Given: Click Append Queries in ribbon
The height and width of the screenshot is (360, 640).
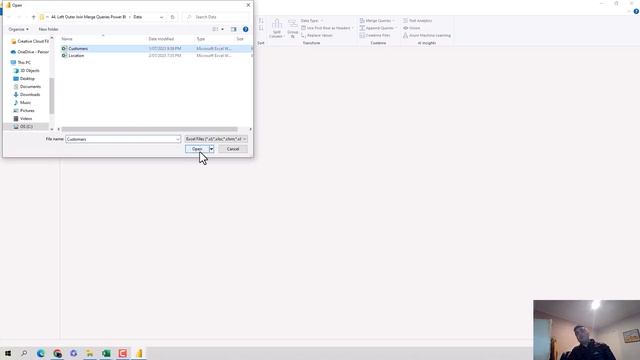Looking at the screenshot, I should click(x=378, y=28).
